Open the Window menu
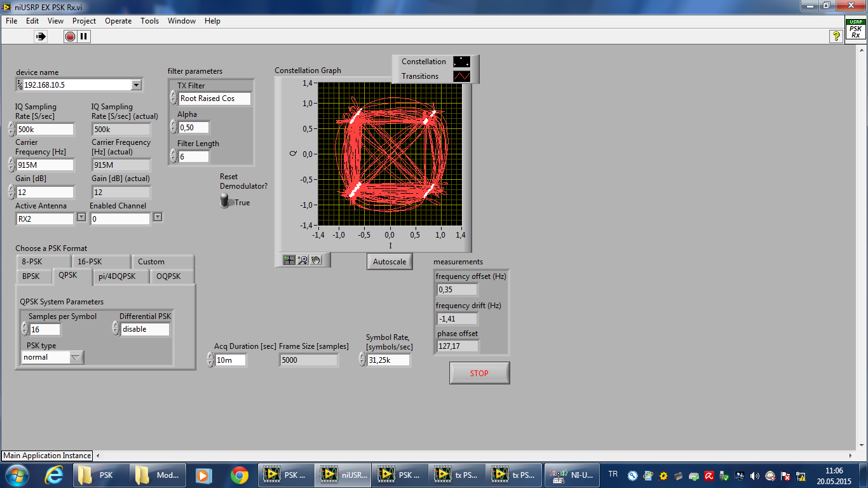The image size is (868, 488). click(x=182, y=21)
